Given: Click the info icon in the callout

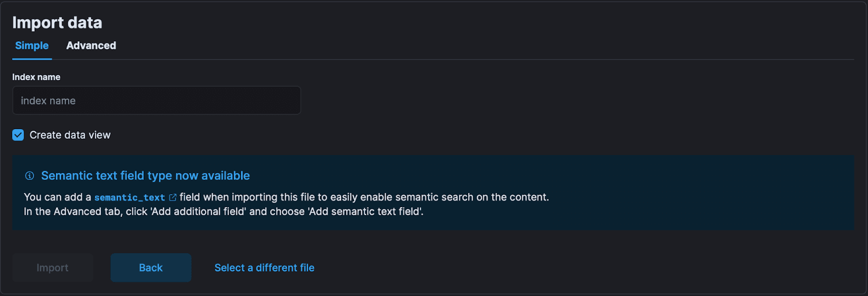Looking at the screenshot, I should pos(30,176).
